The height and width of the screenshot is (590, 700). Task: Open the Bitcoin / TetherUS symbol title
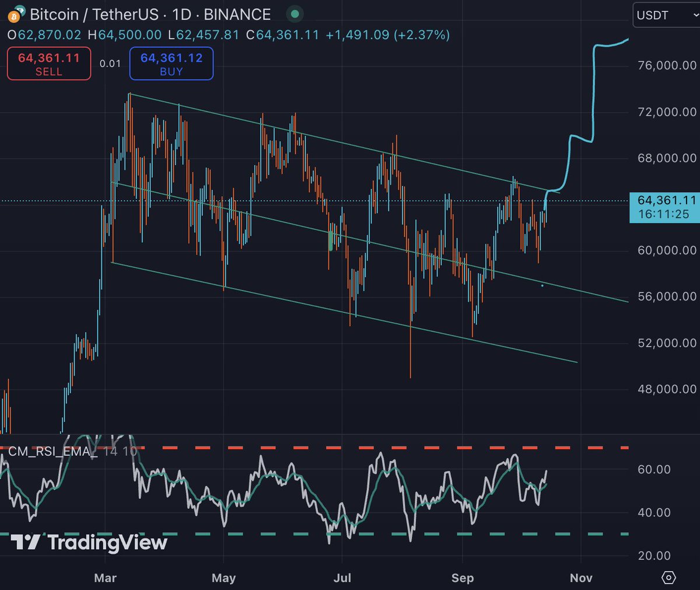coord(150,14)
